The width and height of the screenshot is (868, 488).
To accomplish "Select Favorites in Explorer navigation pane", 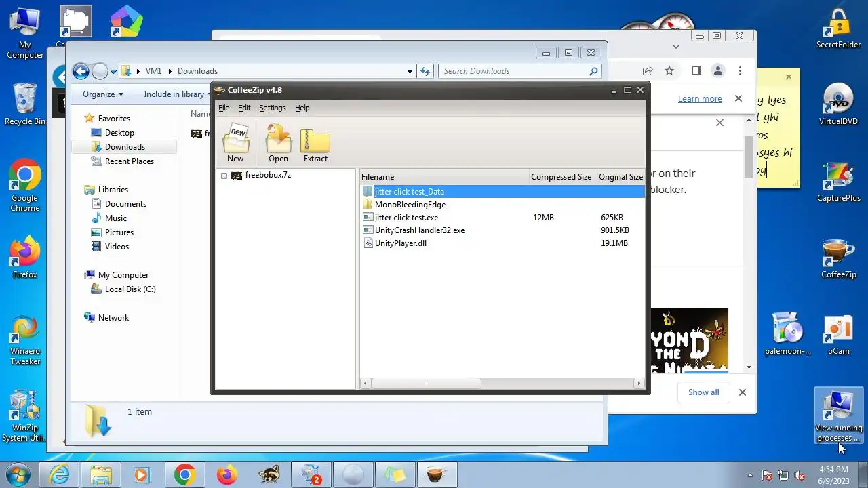I will (x=114, y=119).
